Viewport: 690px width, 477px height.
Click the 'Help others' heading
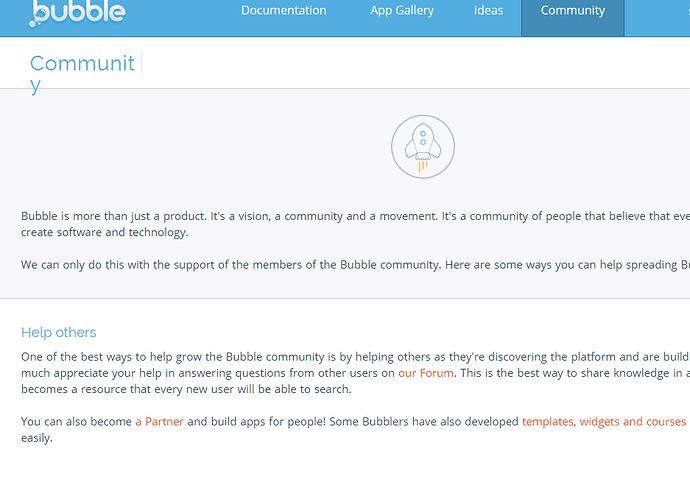point(59,332)
